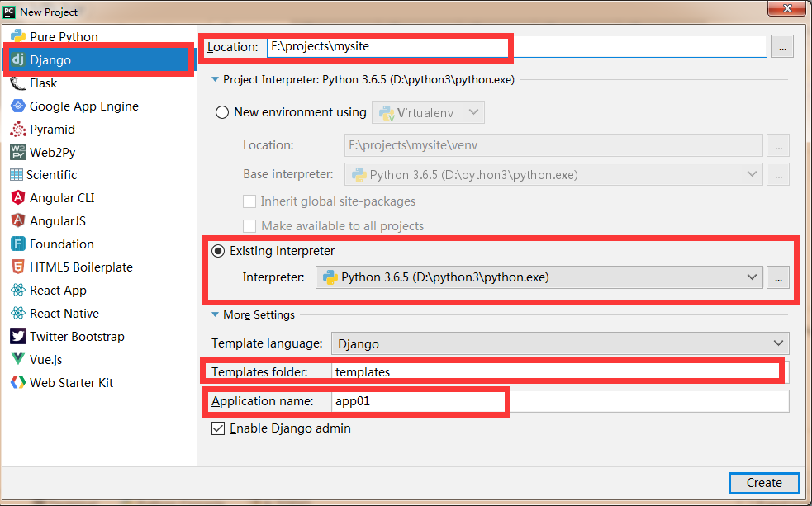Open the Template language dropdown
The height and width of the screenshot is (506, 812).
pyautogui.click(x=560, y=343)
